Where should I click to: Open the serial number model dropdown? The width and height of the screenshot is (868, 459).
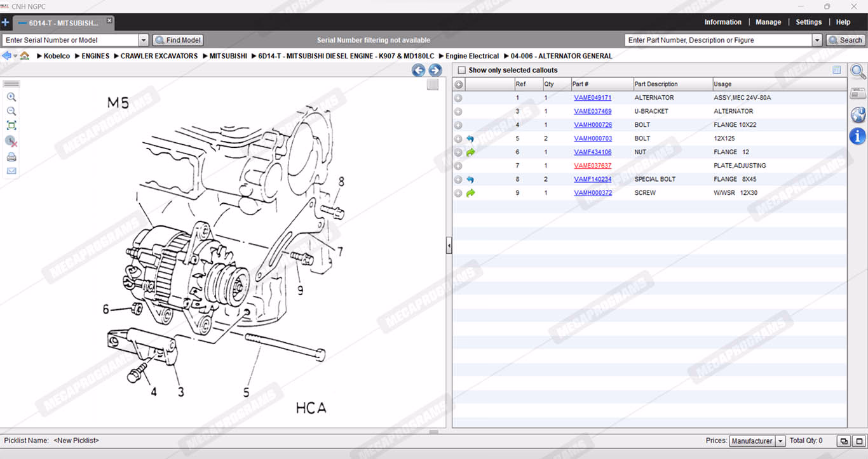click(143, 40)
